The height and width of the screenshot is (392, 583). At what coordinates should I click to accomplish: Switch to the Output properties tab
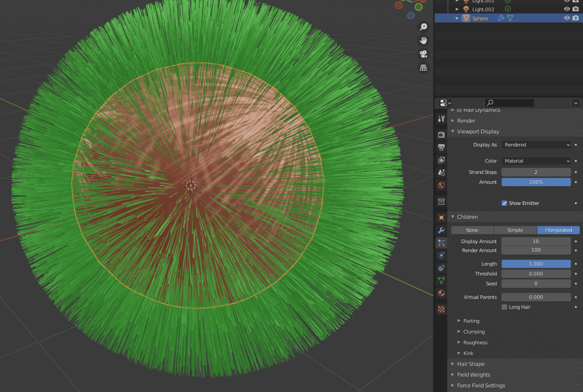440,148
